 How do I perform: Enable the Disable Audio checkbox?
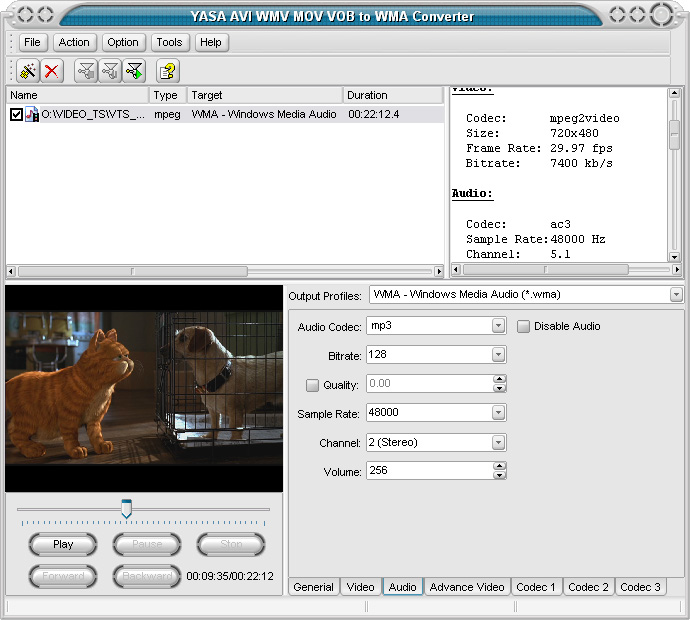pos(523,326)
